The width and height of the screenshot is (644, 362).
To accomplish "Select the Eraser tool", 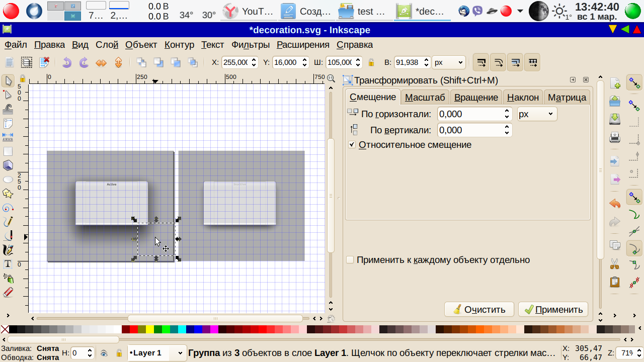I will tap(8, 292).
